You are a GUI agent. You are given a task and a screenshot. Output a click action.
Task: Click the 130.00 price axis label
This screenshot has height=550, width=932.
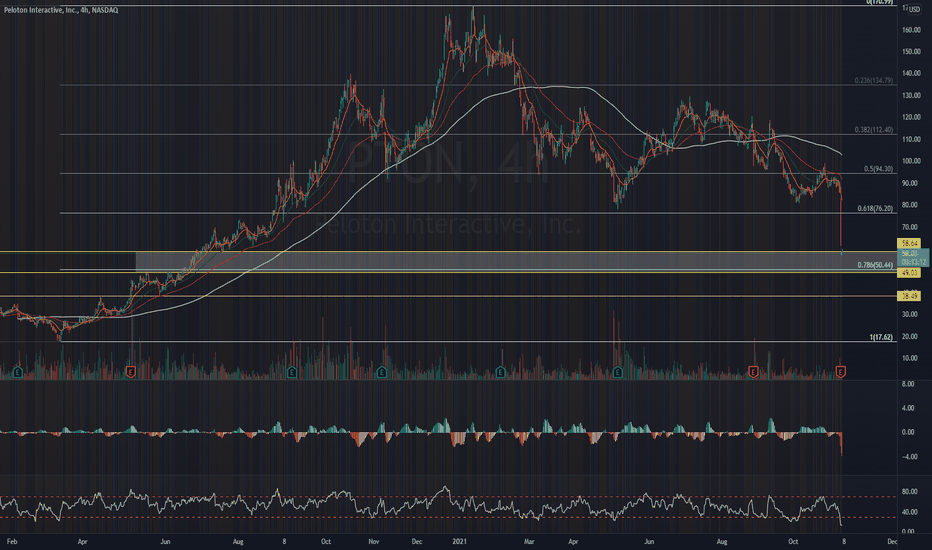[x=911, y=95]
